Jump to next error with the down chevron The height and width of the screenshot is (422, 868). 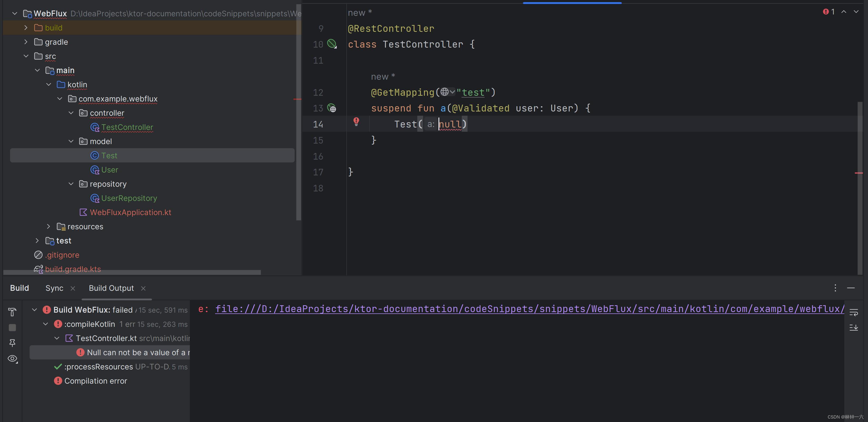(x=856, y=12)
